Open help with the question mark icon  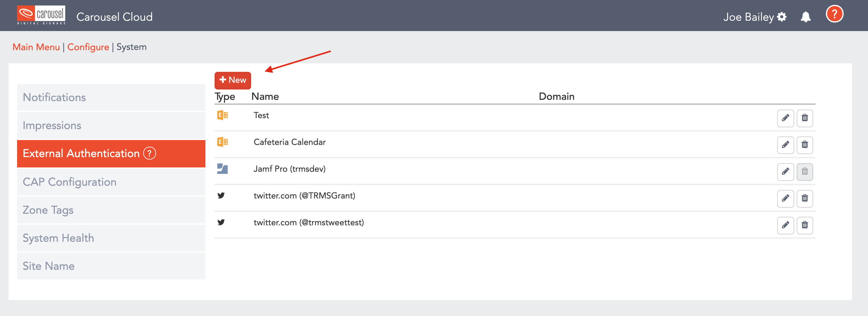click(835, 14)
